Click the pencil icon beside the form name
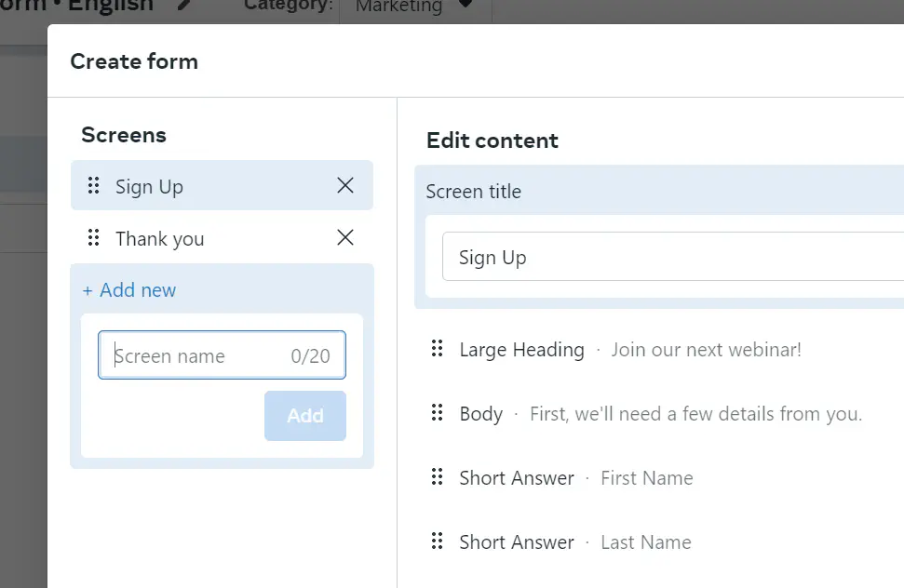The image size is (904, 588). pos(186,6)
